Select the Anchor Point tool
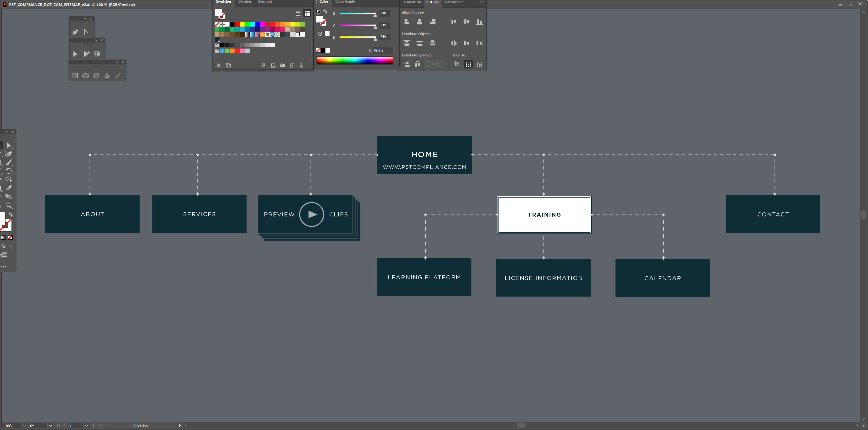Image resolution: width=868 pixels, height=430 pixels. (x=86, y=32)
